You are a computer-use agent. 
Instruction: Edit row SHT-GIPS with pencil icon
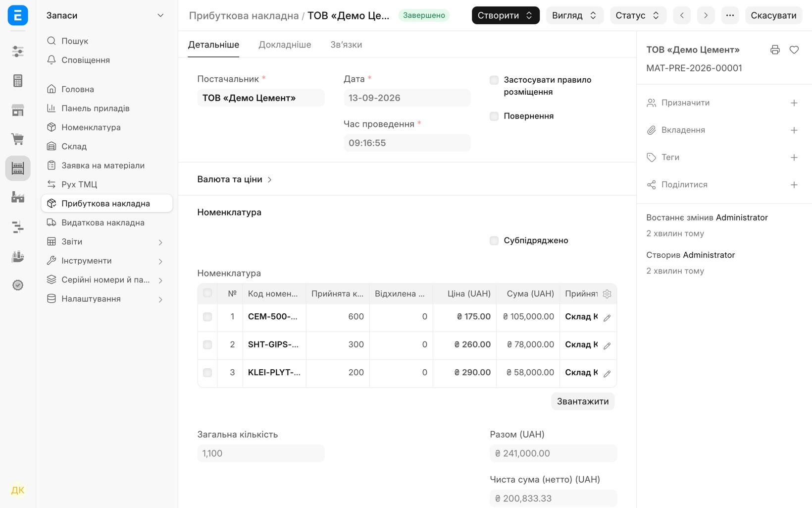607,345
